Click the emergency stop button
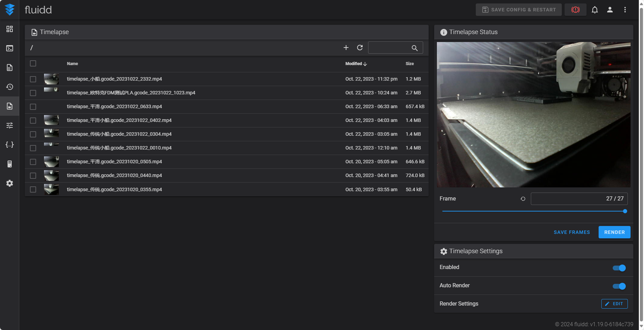This screenshot has width=644, height=330. (x=575, y=10)
